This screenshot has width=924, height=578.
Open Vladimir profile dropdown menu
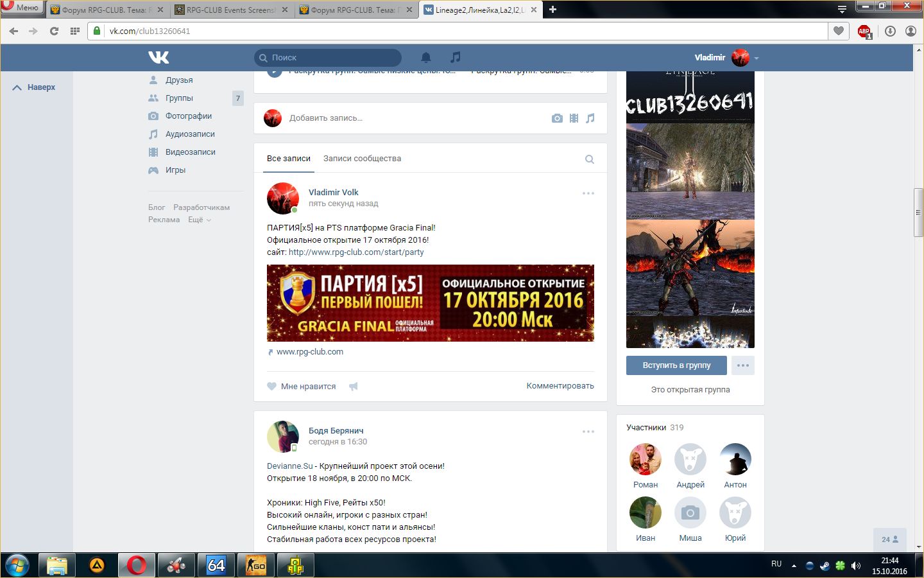[726, 58]
